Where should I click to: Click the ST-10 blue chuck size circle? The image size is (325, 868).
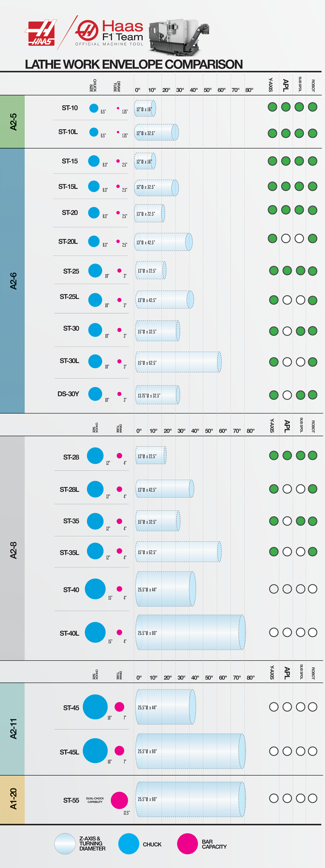pos(94,108)
